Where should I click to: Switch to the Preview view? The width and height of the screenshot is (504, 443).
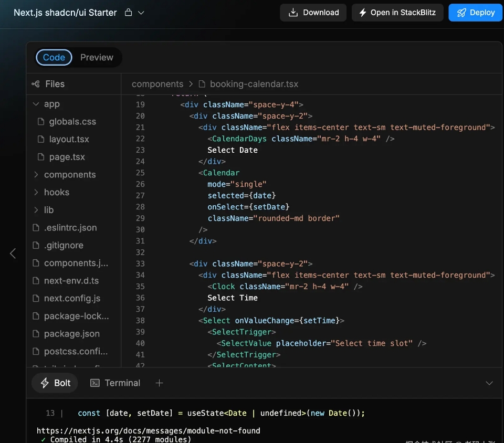click(97, 58)
